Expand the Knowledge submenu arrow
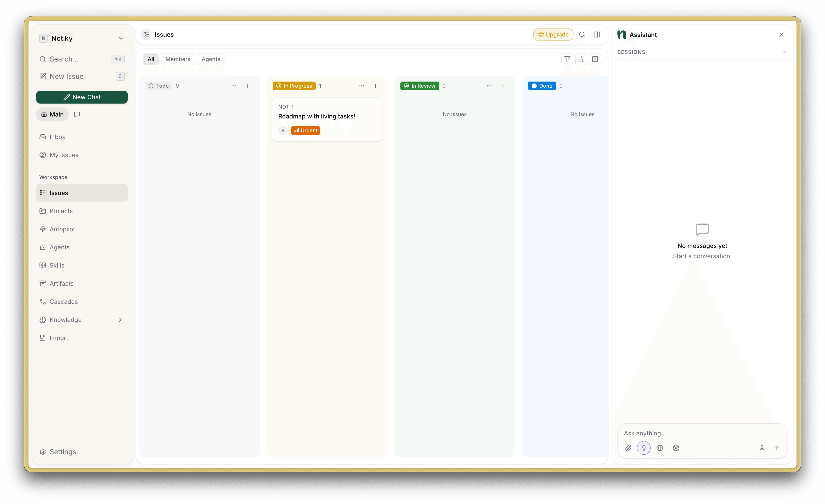The width and height of the screenshot is (825, 504). [x=120, y=320]
